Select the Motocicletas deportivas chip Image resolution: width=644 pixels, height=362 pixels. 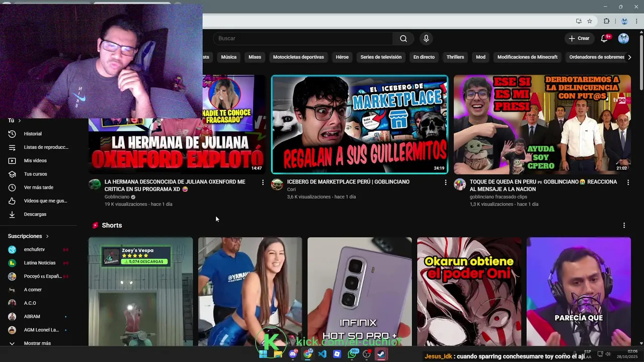point(298,57)
